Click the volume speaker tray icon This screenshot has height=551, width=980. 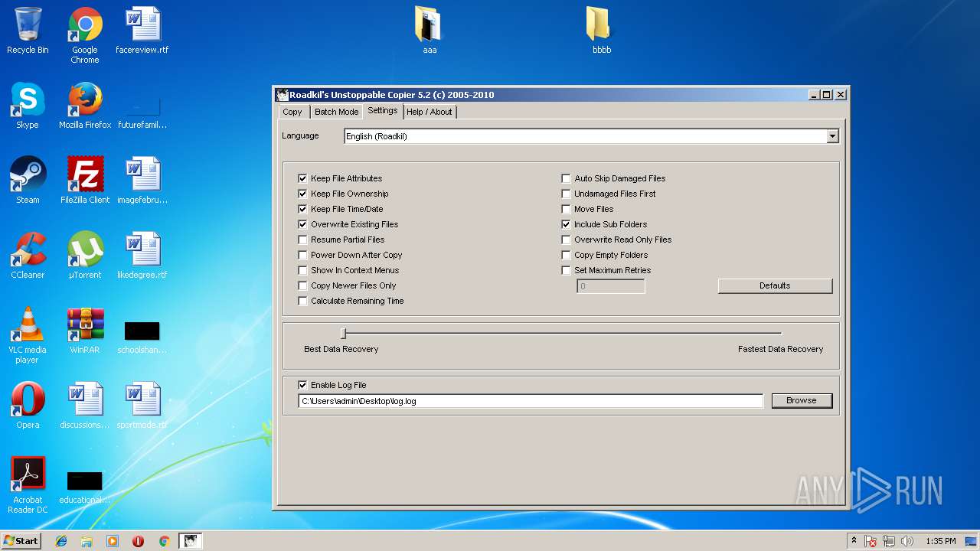pyautogui.click(x=907, y=541)
